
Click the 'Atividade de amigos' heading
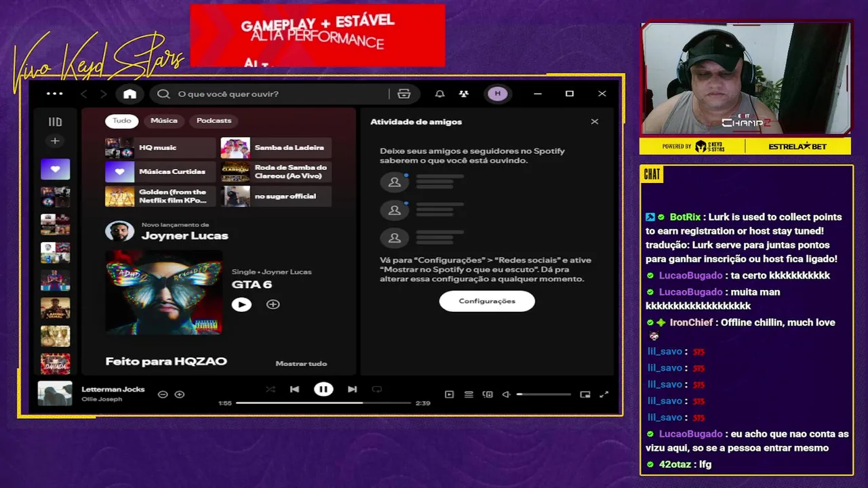(416, 122)
